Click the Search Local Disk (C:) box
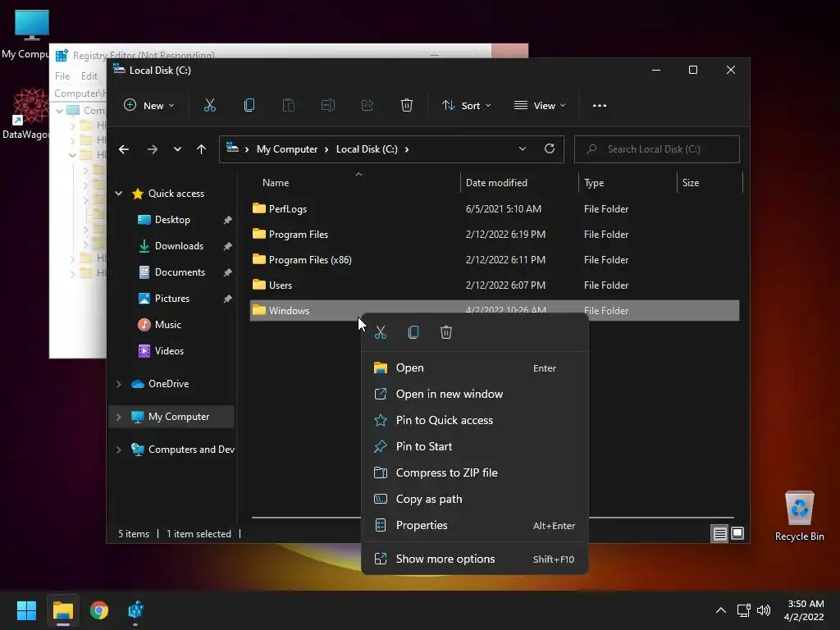Image resolution: width=840 pixels, height=630 pixels. point(657,149)
